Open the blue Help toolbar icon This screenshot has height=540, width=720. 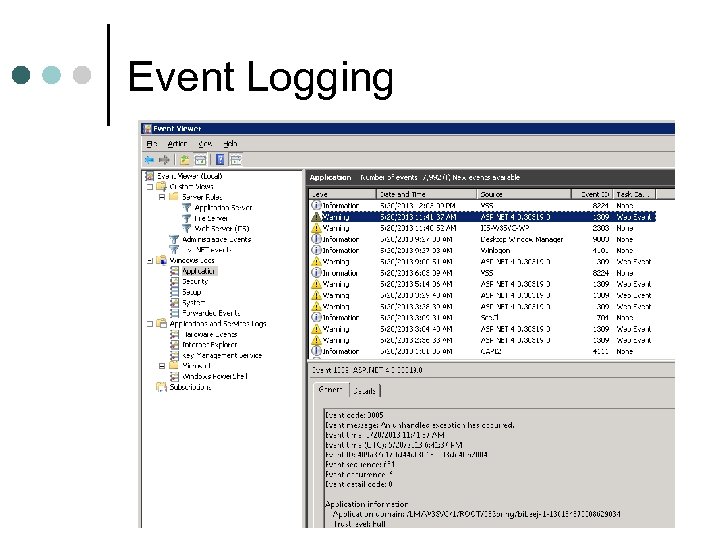pos(220,159)
